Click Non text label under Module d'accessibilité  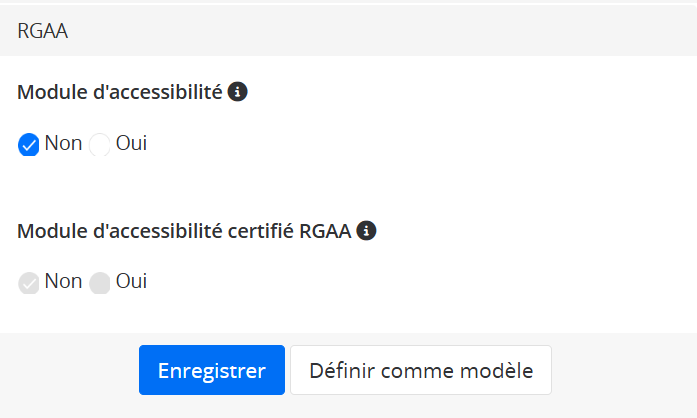(63, 143)
